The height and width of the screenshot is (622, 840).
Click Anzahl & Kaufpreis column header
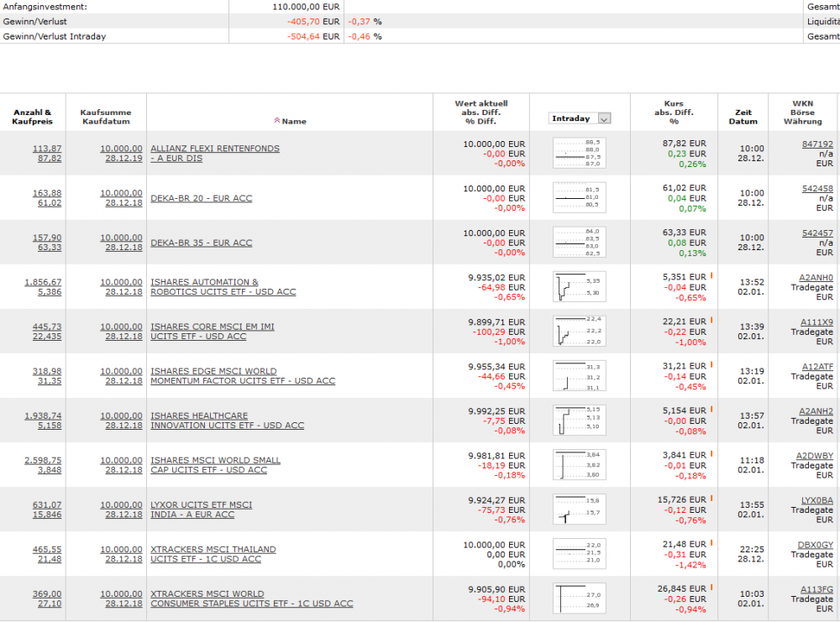(33, 117)
